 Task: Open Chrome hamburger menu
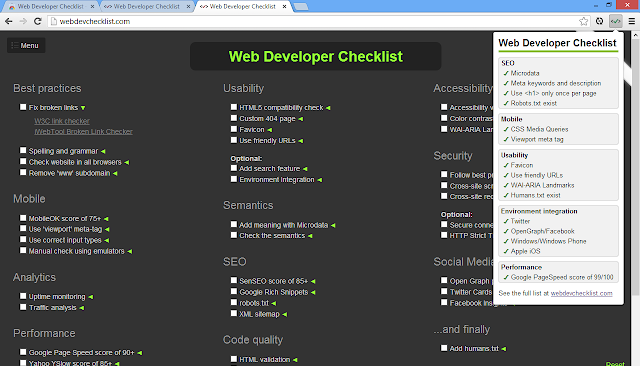click(631, 21)
